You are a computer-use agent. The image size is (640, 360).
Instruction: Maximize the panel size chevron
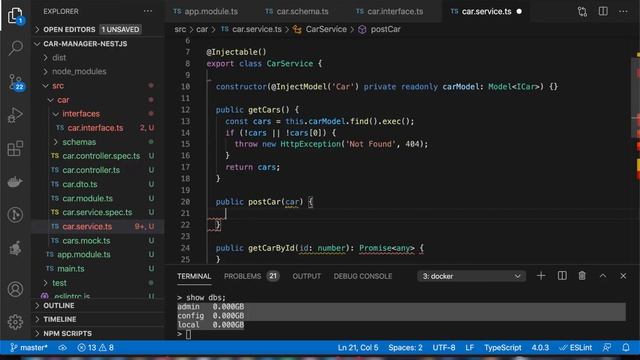(603, 276)
